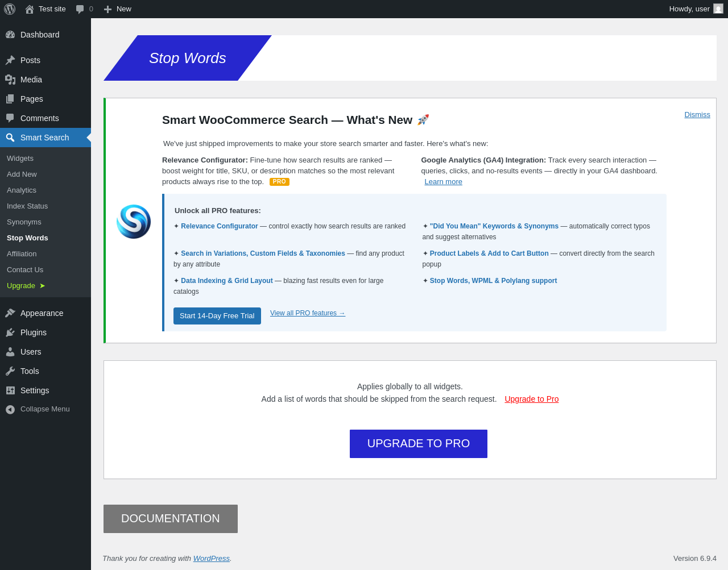The image size is (728, 570).
Task: Click the Settings sliders icon
Action: 10,390
